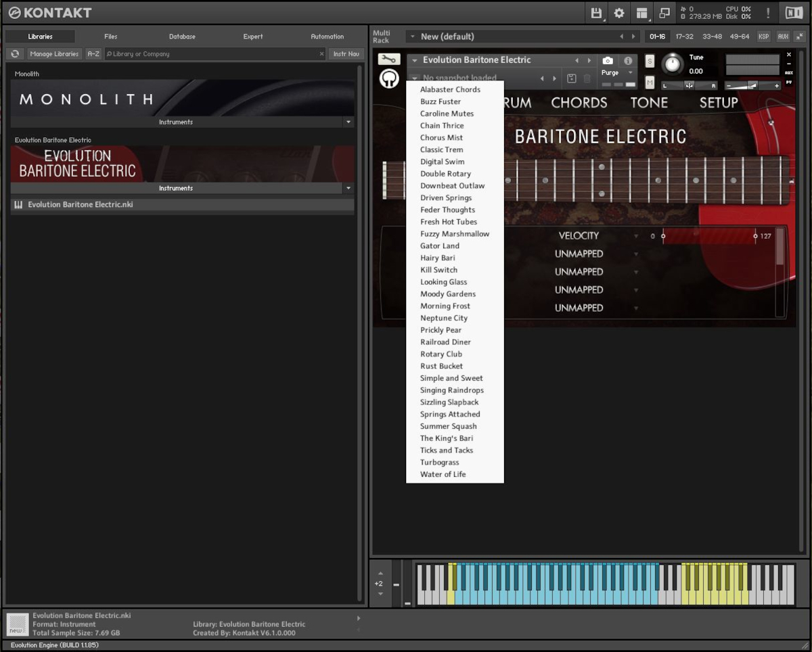Switch to Expert browser tab
Image resolution: width=812 pixels, height=652 pixels.
pos(253,37)
